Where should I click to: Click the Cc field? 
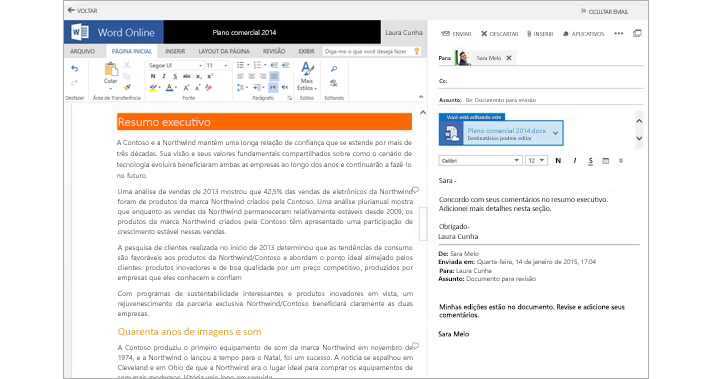click(x=541, y=81)
